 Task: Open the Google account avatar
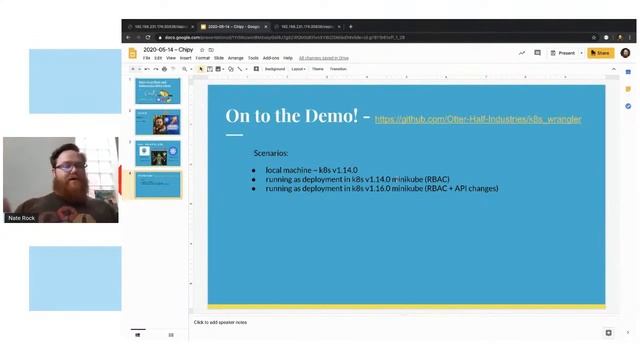click(625, 53)
